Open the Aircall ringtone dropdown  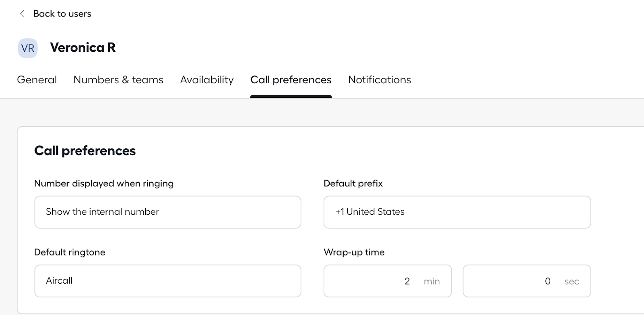click(x=168, y=281)
